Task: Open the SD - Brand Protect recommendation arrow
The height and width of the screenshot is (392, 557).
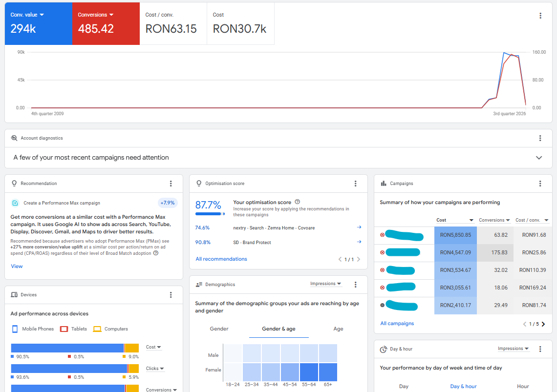Action: click(x=359, y=242)
